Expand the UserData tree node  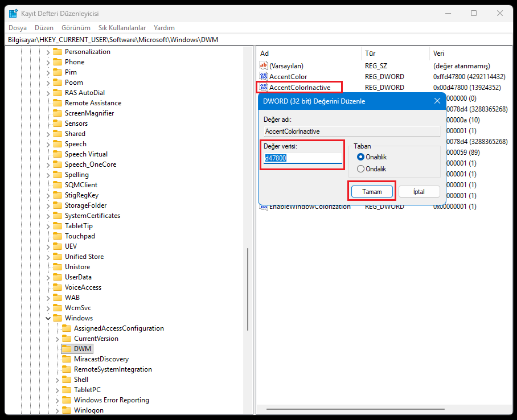(48, 277)
